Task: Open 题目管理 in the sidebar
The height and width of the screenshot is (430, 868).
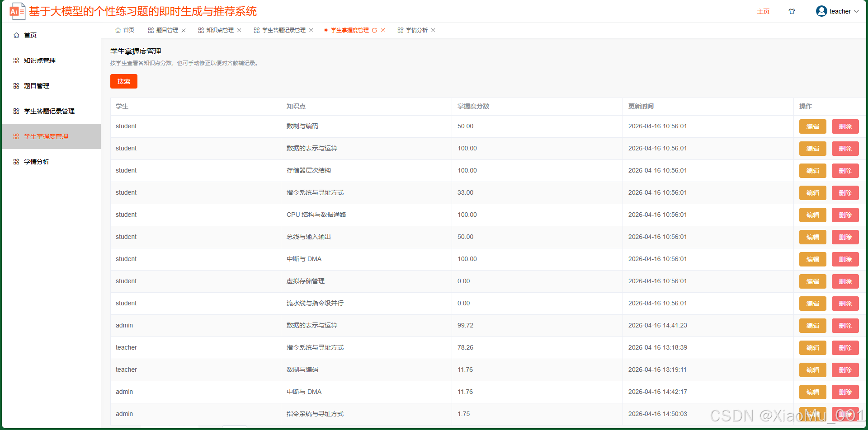Action: tap(51, 86)
